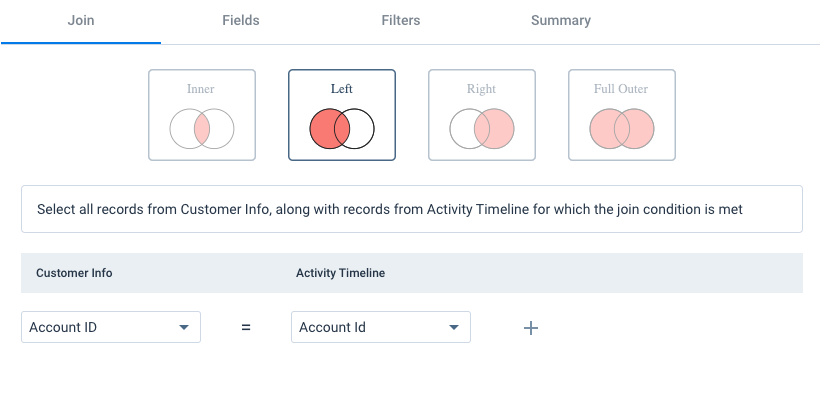The width and height of the screenshot is (820, 404).
Task: Open the Customer Info Account ID dropdown
Action: [111, 327]
